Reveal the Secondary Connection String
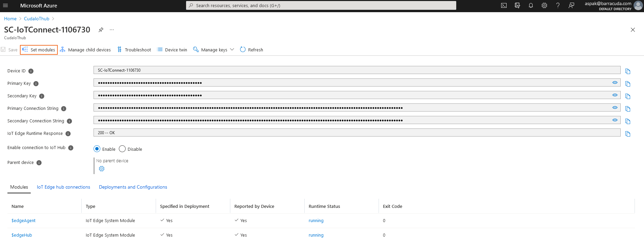This screenshot has width=644, height=241. (x=615, y=120)
